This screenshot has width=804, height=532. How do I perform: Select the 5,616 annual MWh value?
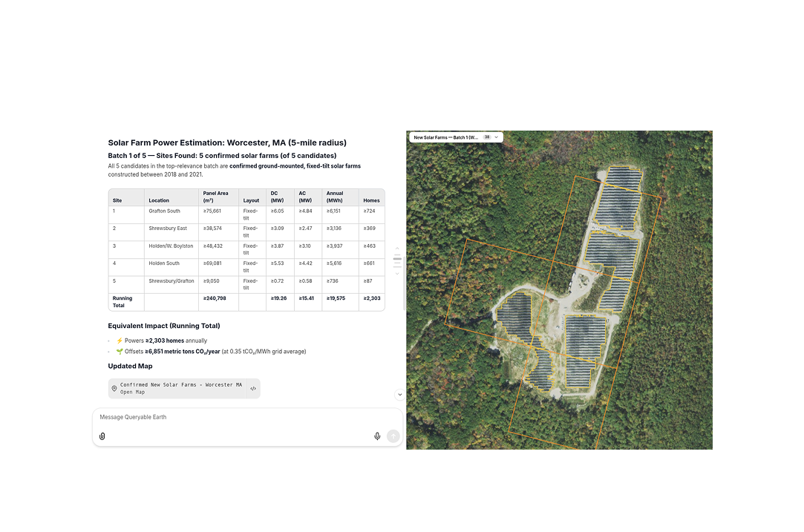coord(334,263)
